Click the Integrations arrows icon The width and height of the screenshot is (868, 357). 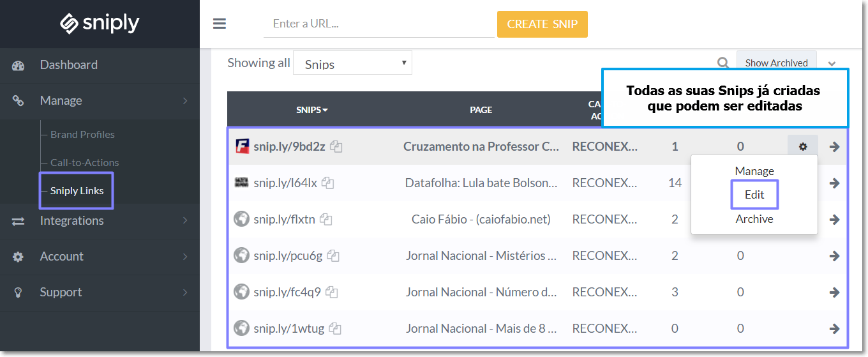click(x=18, y=221)
